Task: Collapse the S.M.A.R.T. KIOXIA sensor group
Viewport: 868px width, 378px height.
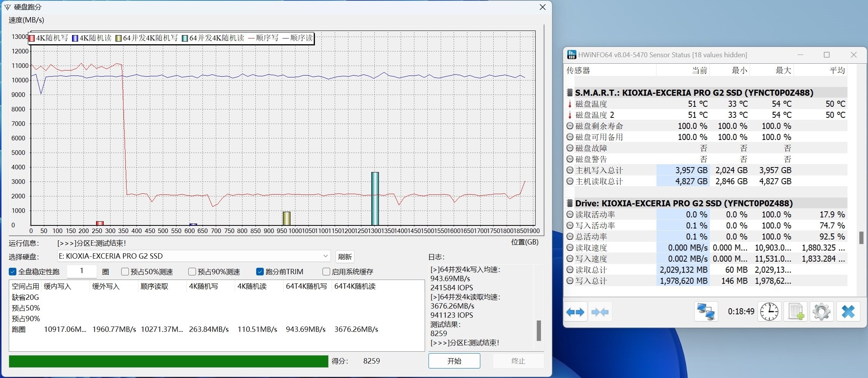Action: point(570,93)
